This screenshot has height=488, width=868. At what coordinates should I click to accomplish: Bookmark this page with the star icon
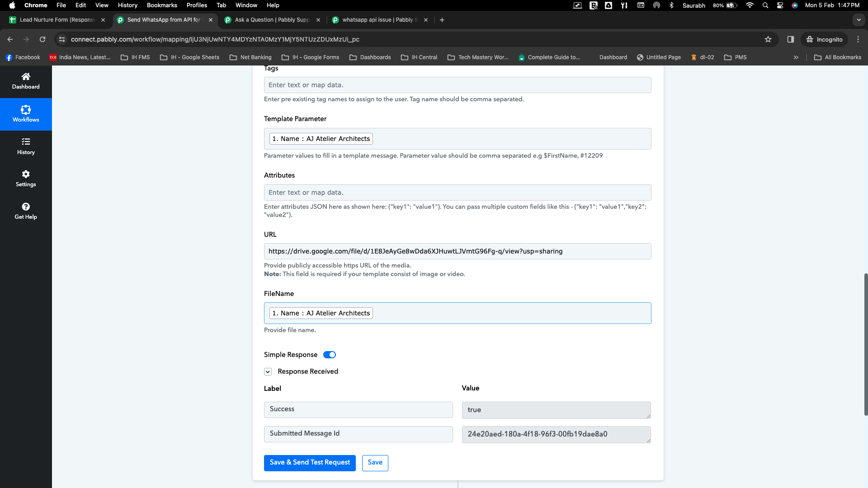tap(768, 39)
